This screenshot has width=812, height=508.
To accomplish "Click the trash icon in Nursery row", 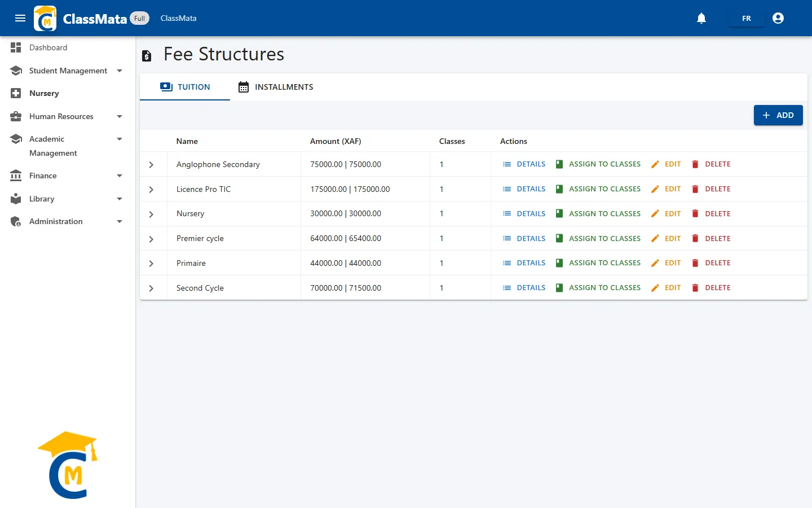I will click(695, 214).
